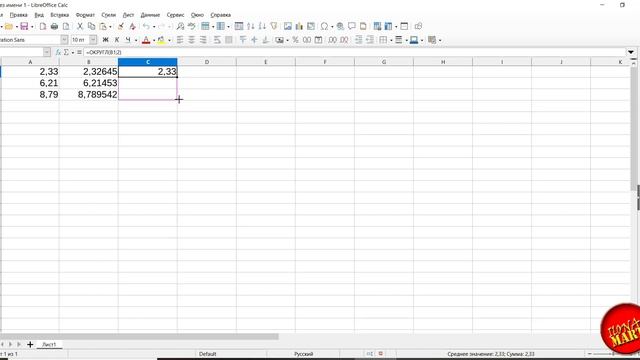Open font name dropdown
640x360 pixels.
(64, 40)
